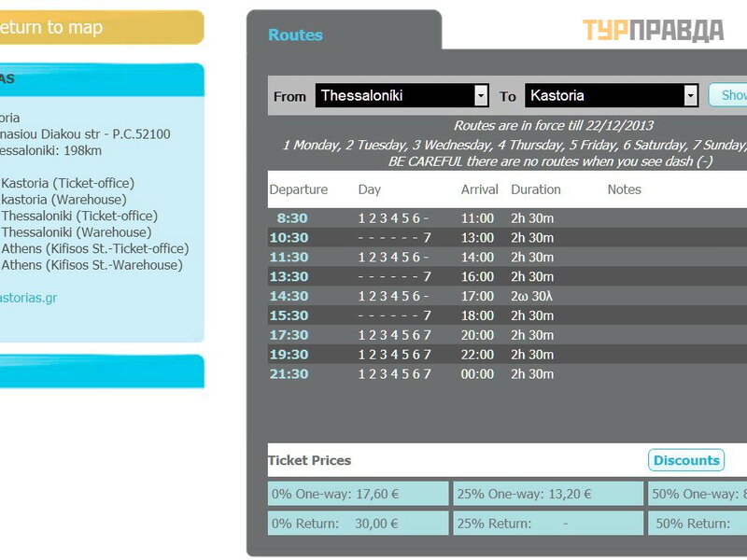Click Athens (Kifisos St.-Ticket-office) entry
The height and width of the screenshot is (560, 747).
coord(94,248)
